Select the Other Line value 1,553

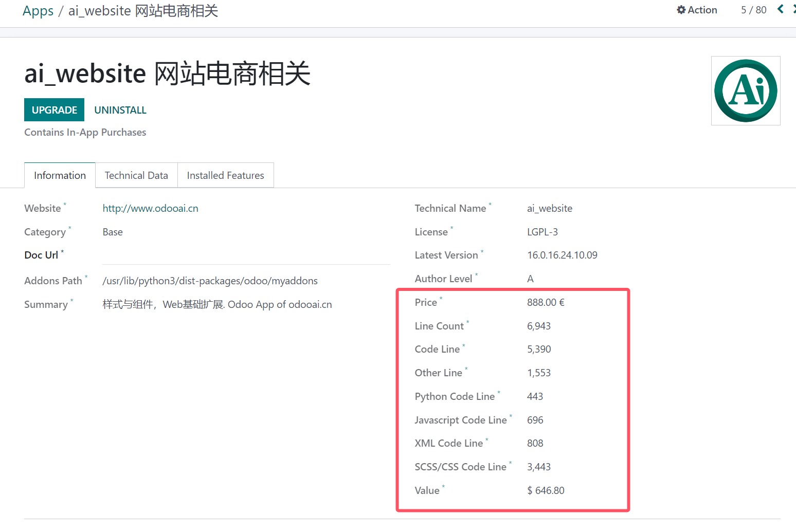[539, 373]
